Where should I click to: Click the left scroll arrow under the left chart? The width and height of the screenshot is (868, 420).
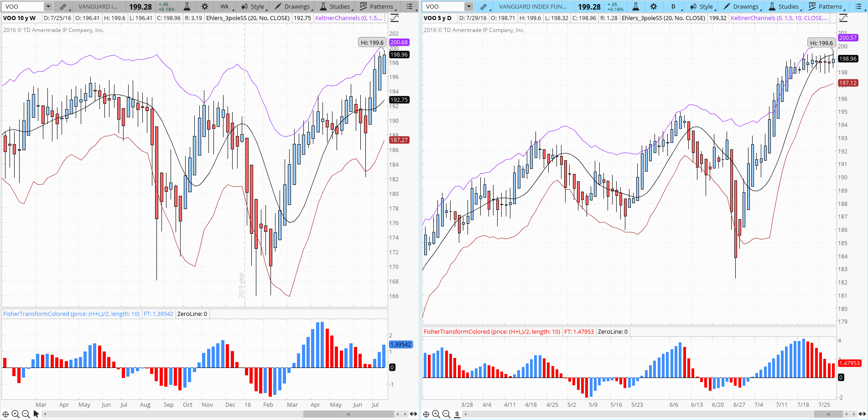45,414
